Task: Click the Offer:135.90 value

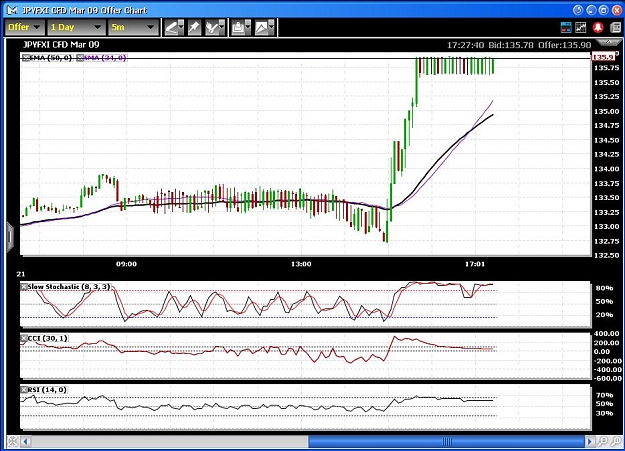Action: click(x=564, y=45)
